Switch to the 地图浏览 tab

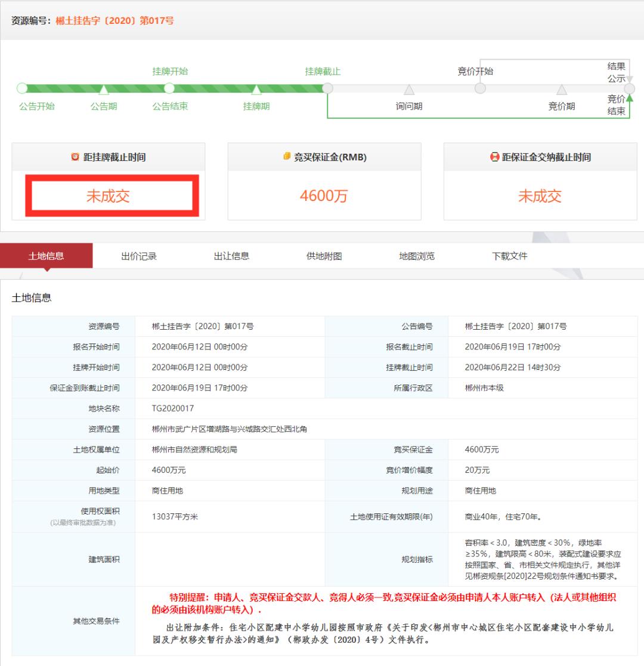[x=417, y=255]
